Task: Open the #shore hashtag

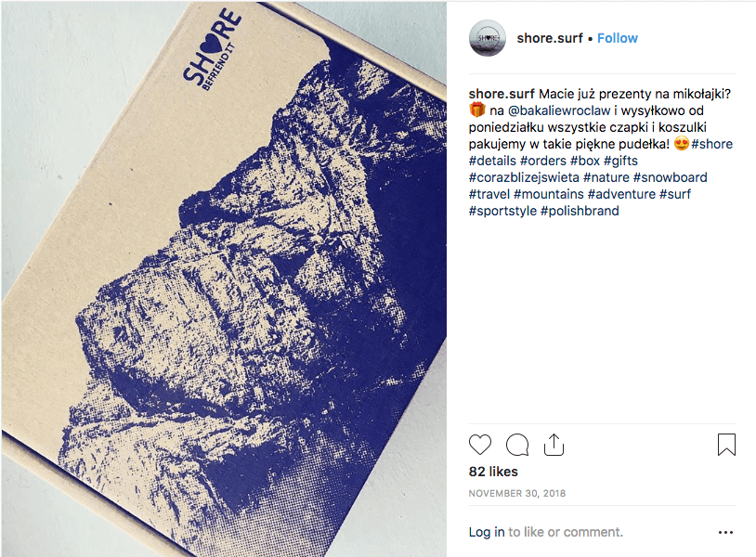Action: (x=711, y=144)
